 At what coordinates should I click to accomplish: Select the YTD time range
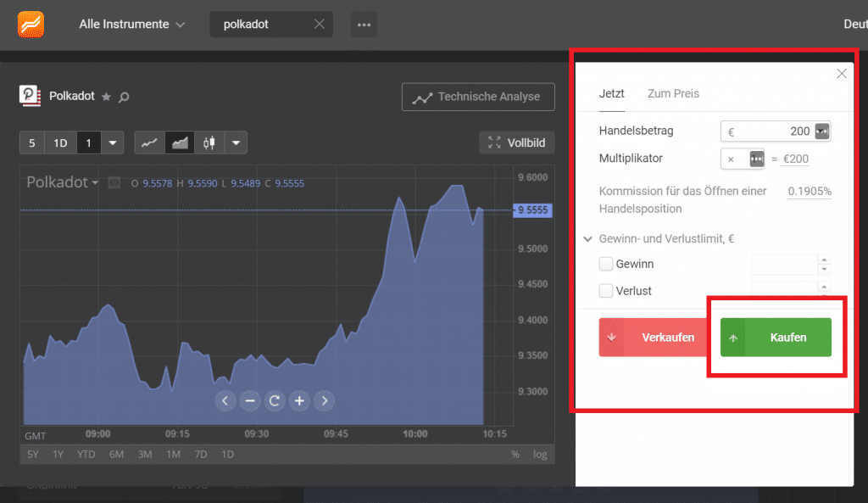[x=86, y=455]
